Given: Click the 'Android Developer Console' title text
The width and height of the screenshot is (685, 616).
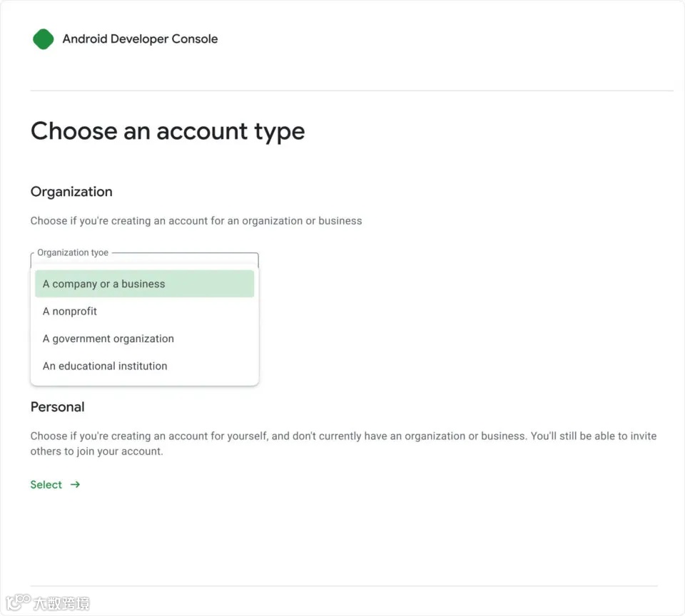Looking at the screenshot, I should pyautogui.click(x=140, y=39).
